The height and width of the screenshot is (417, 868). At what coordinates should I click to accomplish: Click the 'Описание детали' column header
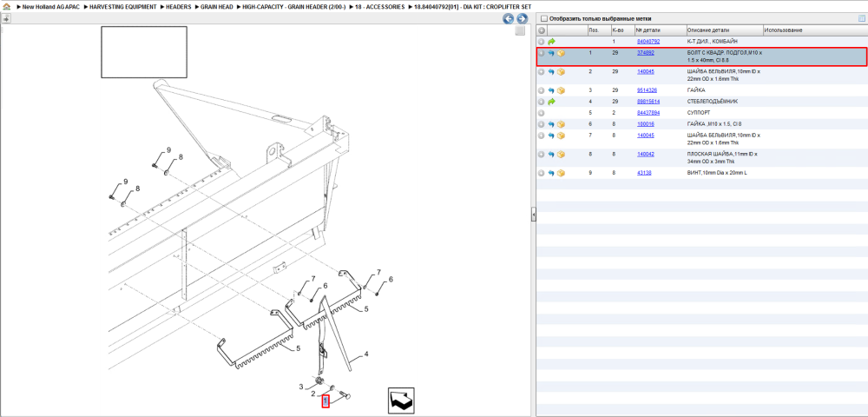[724, 30]
